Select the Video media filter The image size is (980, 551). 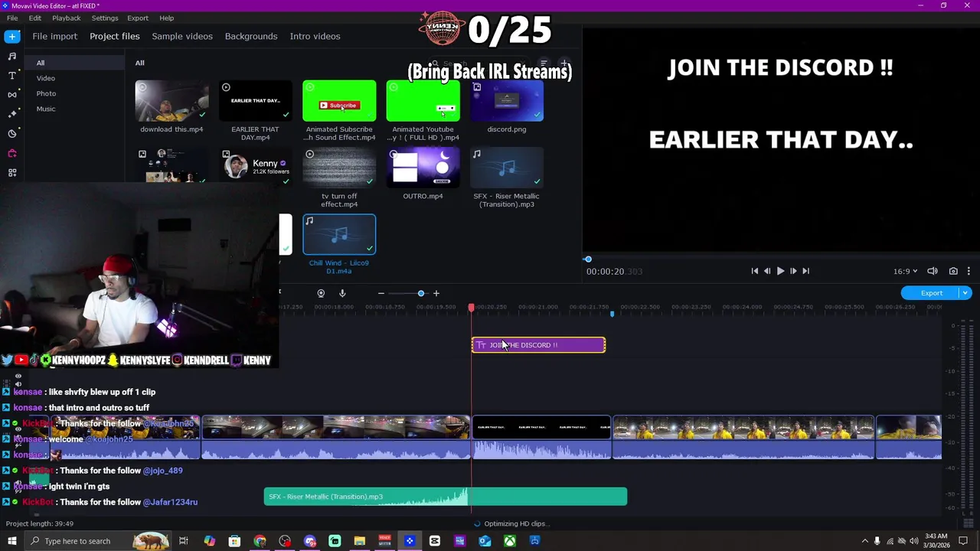tap(46, 78)
